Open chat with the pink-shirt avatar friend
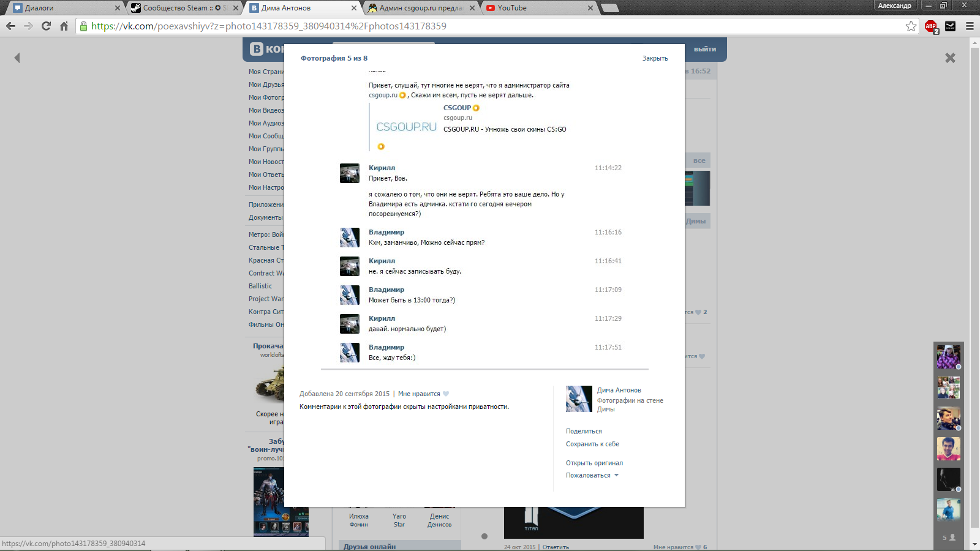The image size is (980, 551). [x=948, y=449]
